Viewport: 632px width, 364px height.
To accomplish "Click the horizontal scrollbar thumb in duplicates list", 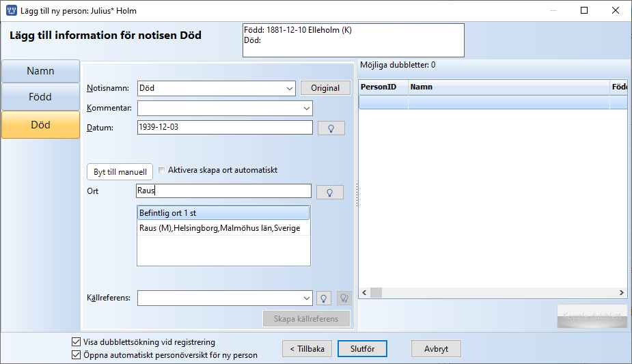I will click(376, 293).
